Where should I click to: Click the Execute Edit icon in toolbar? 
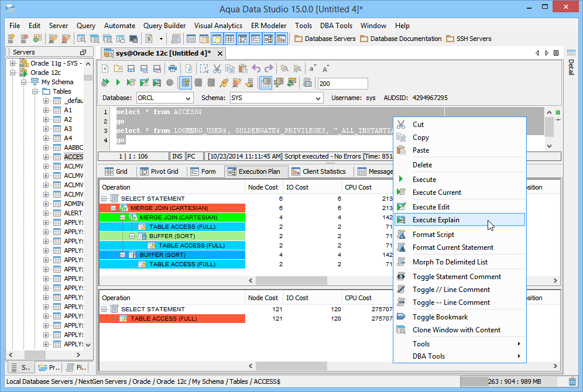(x=144, y=82)
